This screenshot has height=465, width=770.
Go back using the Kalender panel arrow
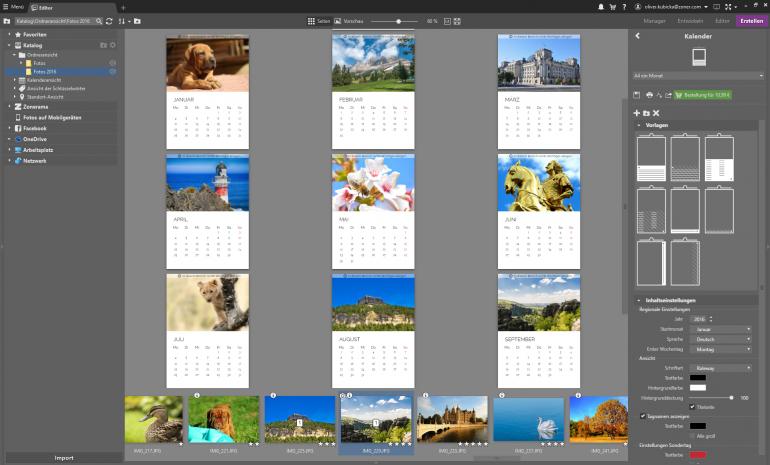[637, 36]
